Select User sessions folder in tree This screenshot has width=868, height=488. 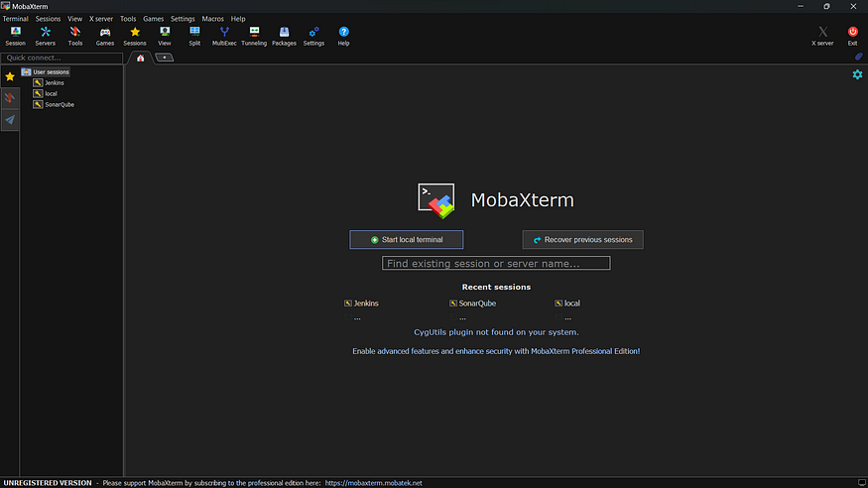(46, 72)
